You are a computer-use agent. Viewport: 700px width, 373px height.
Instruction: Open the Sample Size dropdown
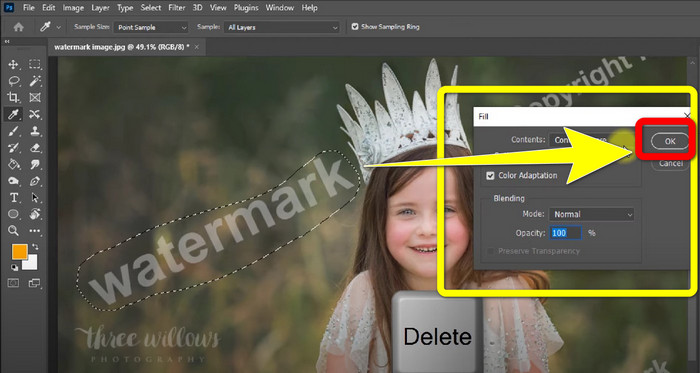pos(151,27)
